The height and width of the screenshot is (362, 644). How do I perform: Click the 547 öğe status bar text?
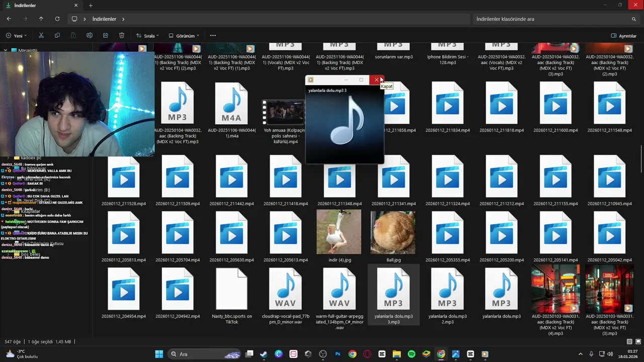point(13,342)
